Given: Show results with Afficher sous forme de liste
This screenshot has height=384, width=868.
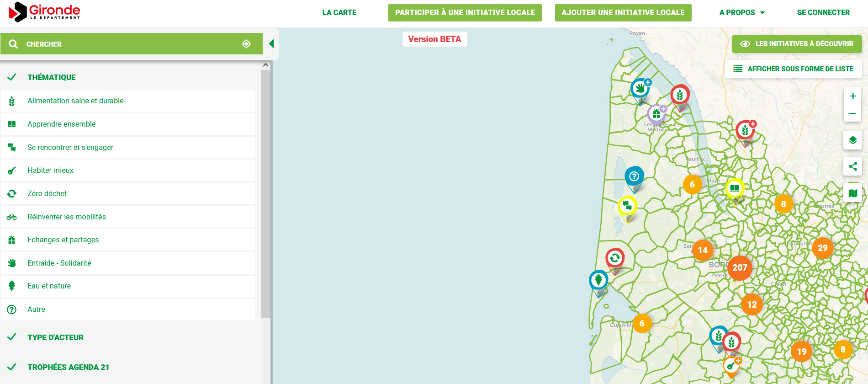Looking at the screenshot, I should (793, 69).
